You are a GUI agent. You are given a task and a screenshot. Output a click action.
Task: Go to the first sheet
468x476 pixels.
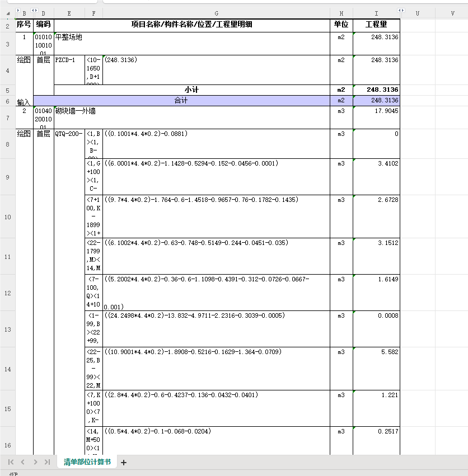pyautogui.click(x=11, y=462)
